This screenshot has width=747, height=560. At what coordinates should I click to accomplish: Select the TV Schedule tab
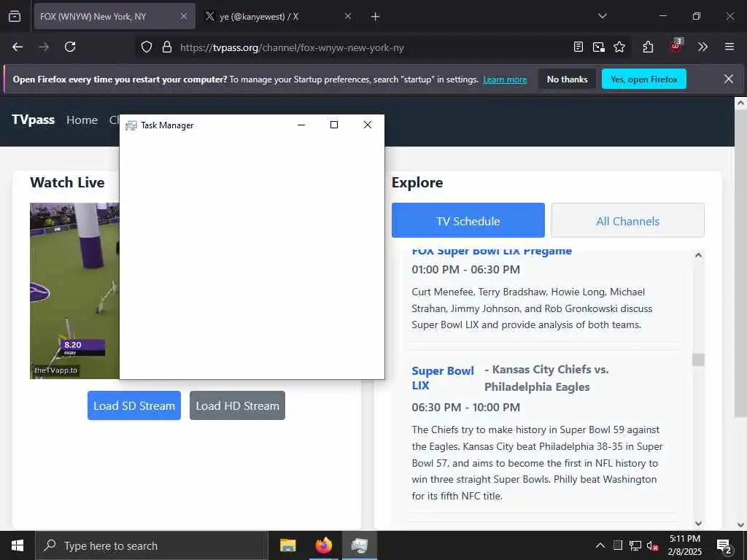pyautogui.click(x=468, y=220)
